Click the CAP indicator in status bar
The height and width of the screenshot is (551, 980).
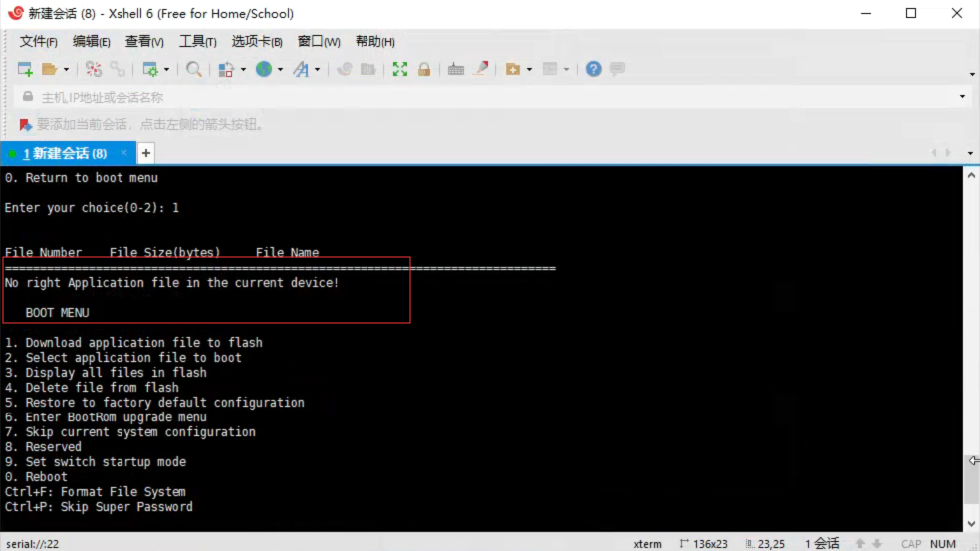click(x=911, y=544)
